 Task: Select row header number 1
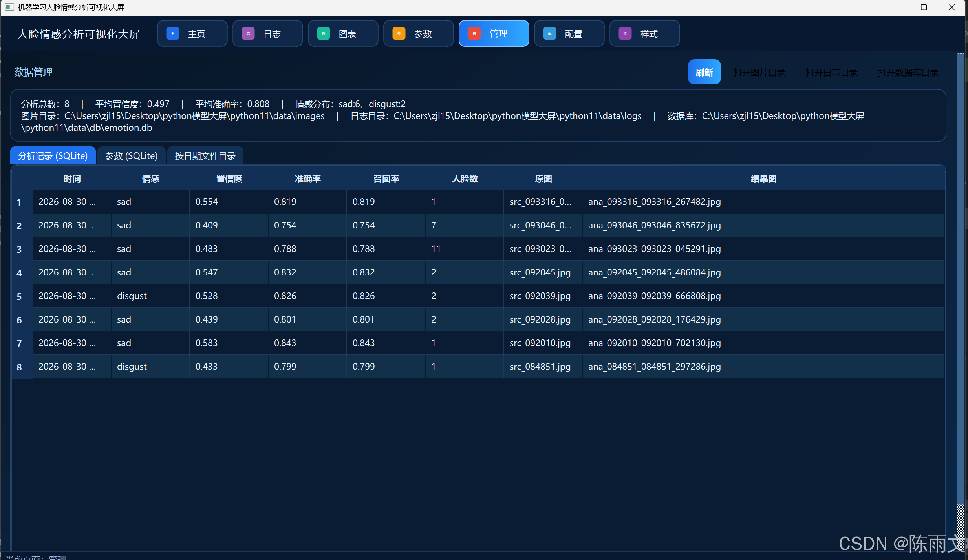19,202
